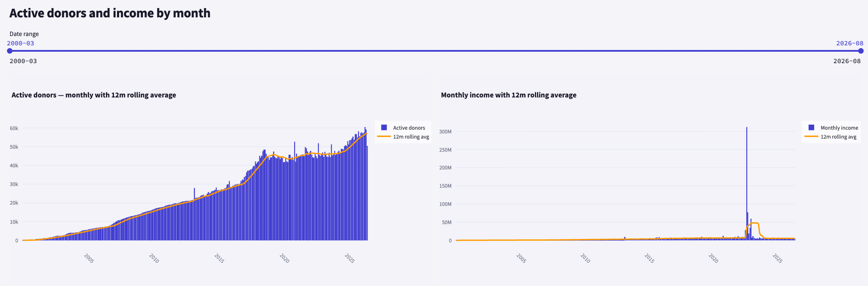
Task: Click the 2010 x-axis label on income chart
Action: click(x=585, y=258)
